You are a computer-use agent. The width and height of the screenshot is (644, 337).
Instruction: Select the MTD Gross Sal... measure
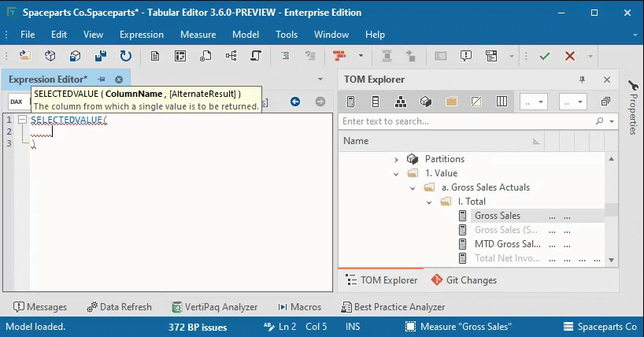(508, 244)
